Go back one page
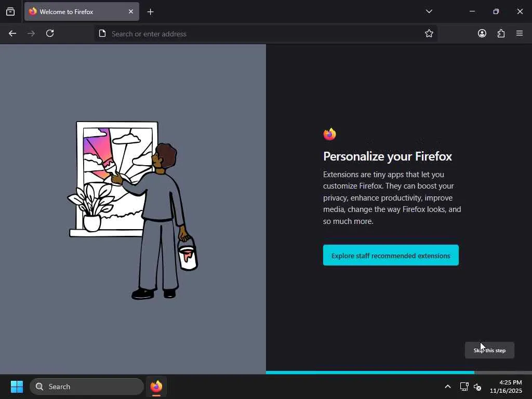 pyautogui.click(x=12, y=33)
